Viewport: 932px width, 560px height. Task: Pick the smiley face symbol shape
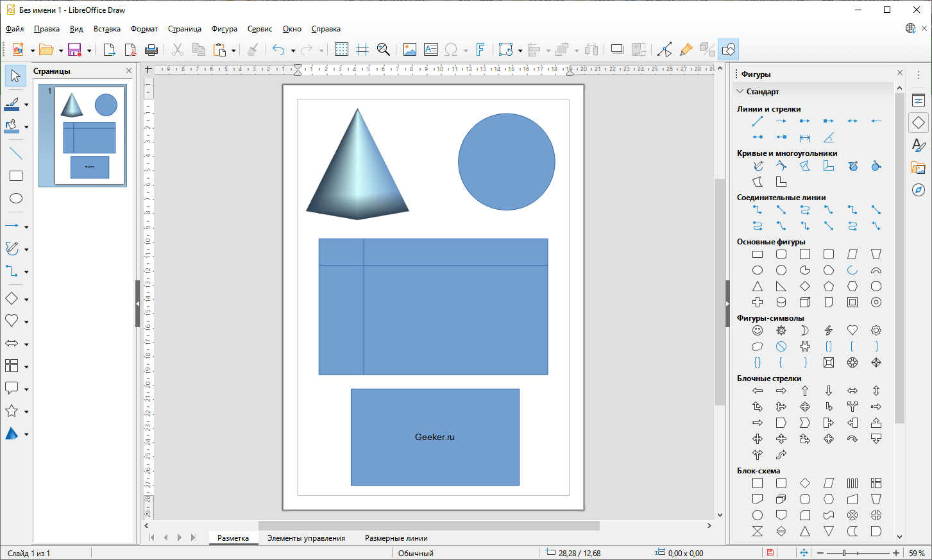(758, 330)
